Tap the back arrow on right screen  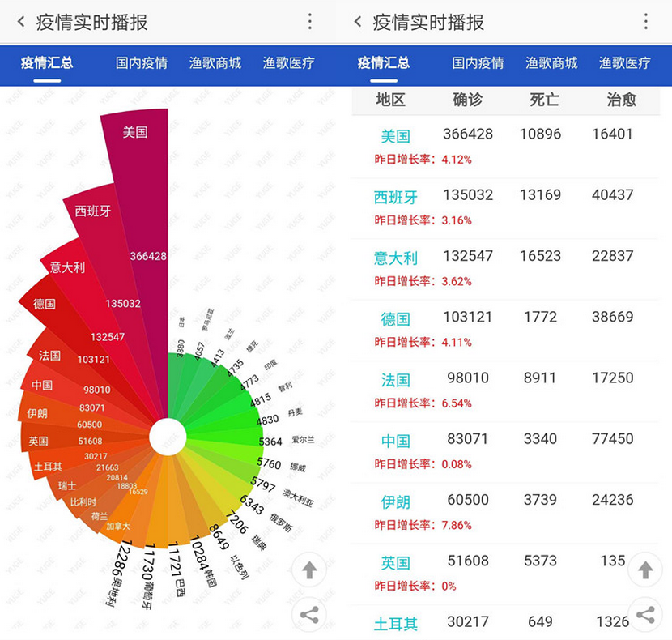coord(358,22)
